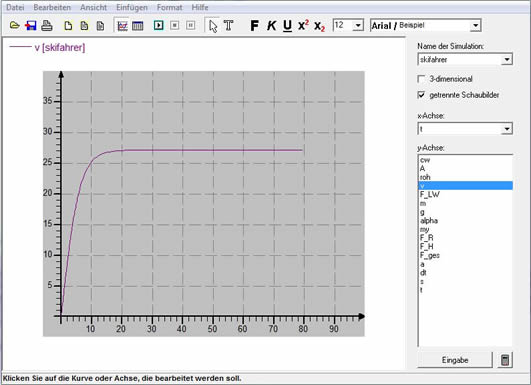Select dt in y-Achse list
The width and height of the screenshot is (531, 385).
click(465, 273)
